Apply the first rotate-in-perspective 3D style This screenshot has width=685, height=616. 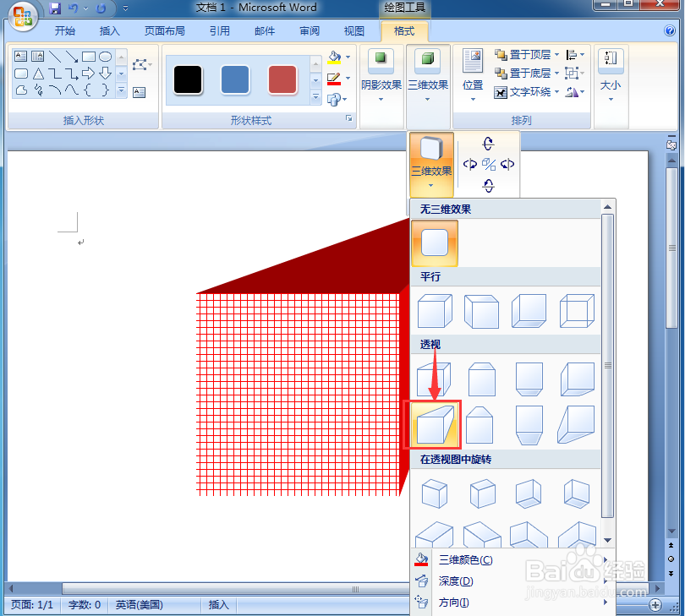[x=434, y=493]
